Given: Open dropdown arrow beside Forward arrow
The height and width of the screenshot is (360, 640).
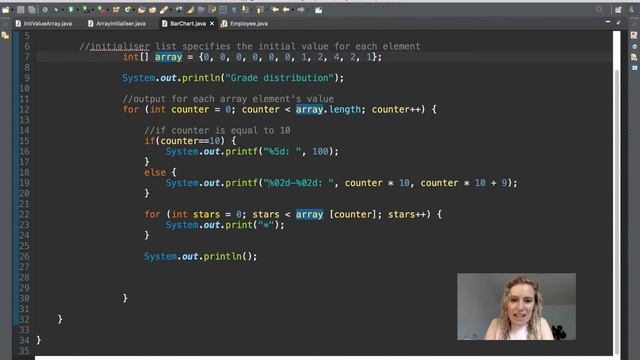Looking at the screenshot, I should tap(308, 10).
